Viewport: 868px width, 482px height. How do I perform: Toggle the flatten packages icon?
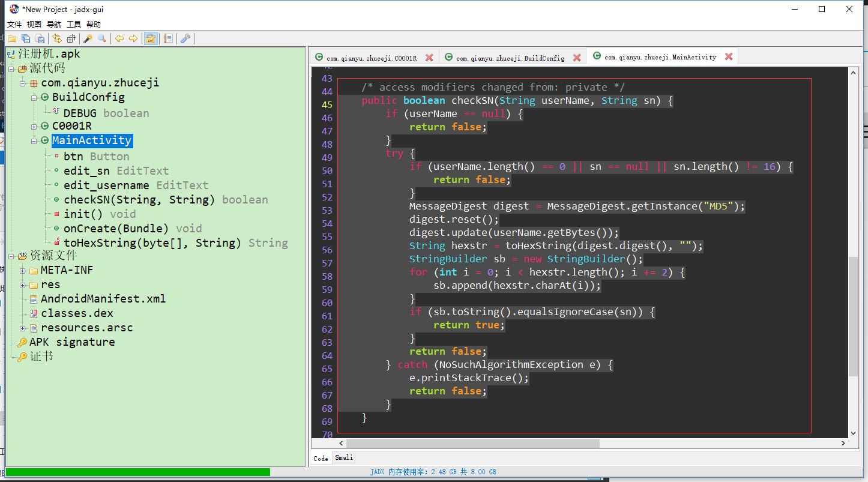[x=71, y=38]
